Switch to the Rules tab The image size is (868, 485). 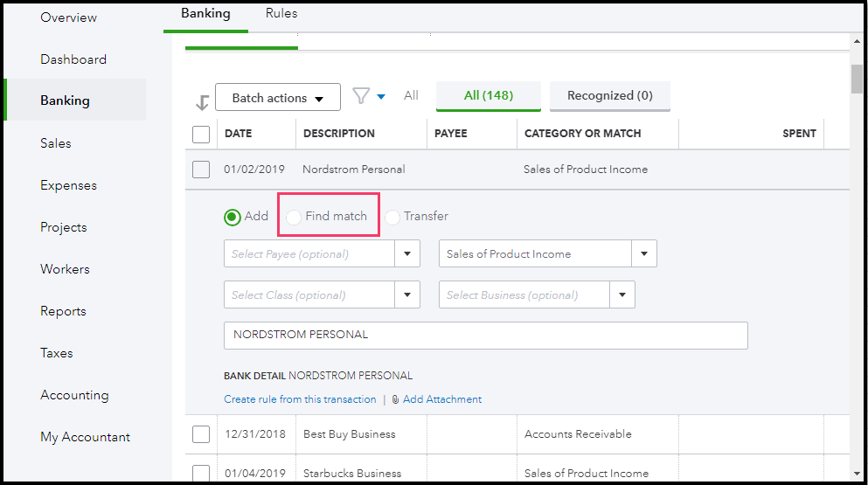pos(281,14)
